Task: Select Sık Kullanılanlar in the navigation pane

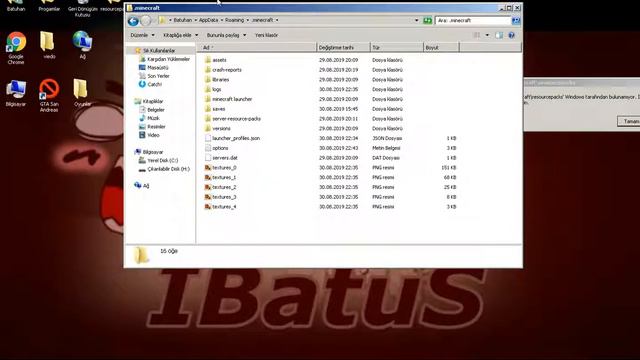Action: 159,51
